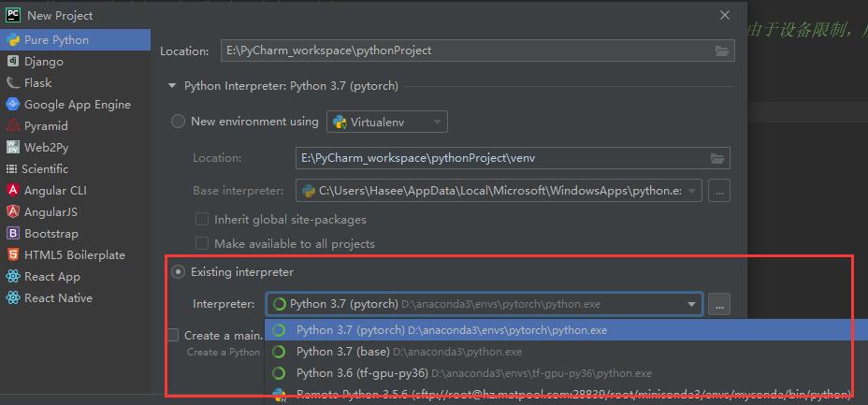Screen dimensions: 868x405
Task: Select AngularJS project type
Action: (75, 212)
